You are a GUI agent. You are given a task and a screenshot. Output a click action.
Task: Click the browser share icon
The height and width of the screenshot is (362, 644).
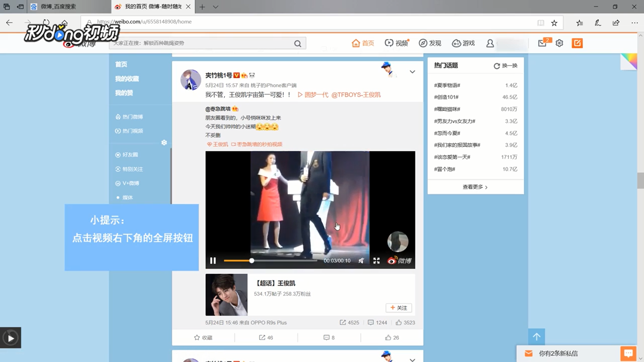616,23
